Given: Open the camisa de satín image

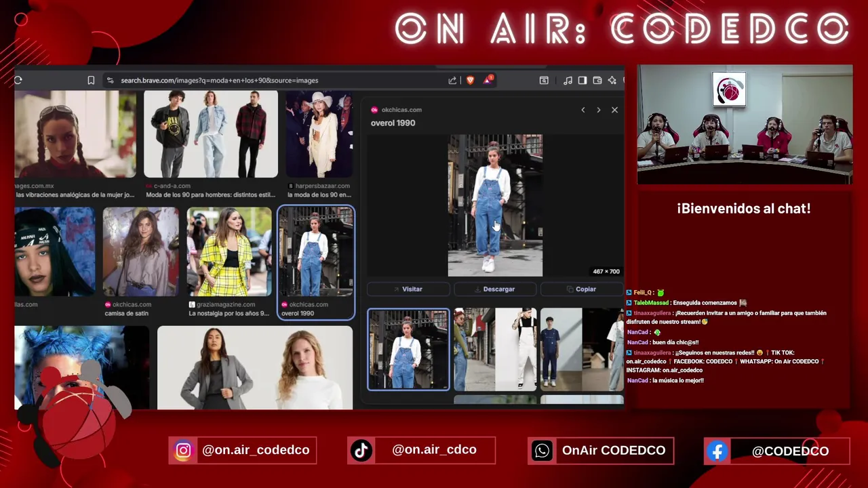Looking at the screenshot, I should pyautogui.click(x=141, y=251).
